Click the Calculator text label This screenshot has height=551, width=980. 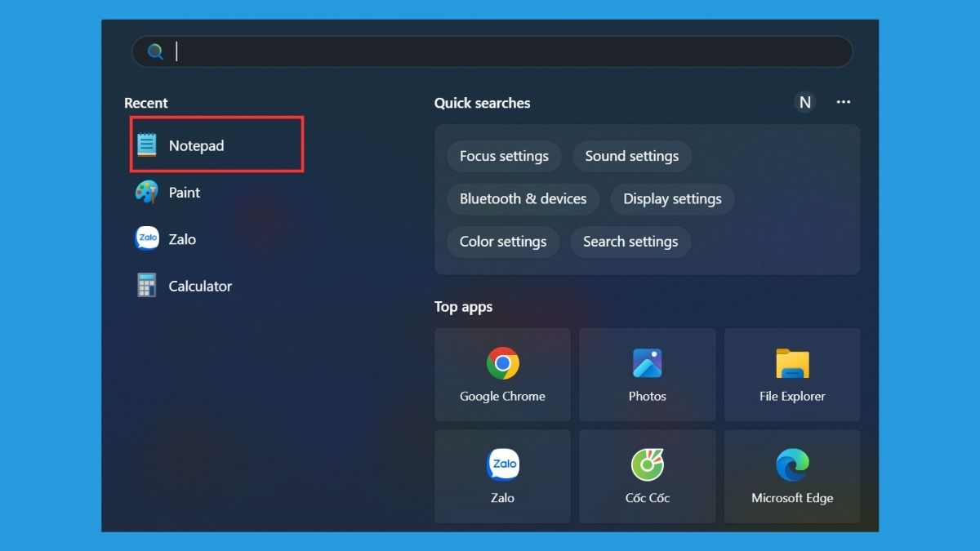(200, 286)
